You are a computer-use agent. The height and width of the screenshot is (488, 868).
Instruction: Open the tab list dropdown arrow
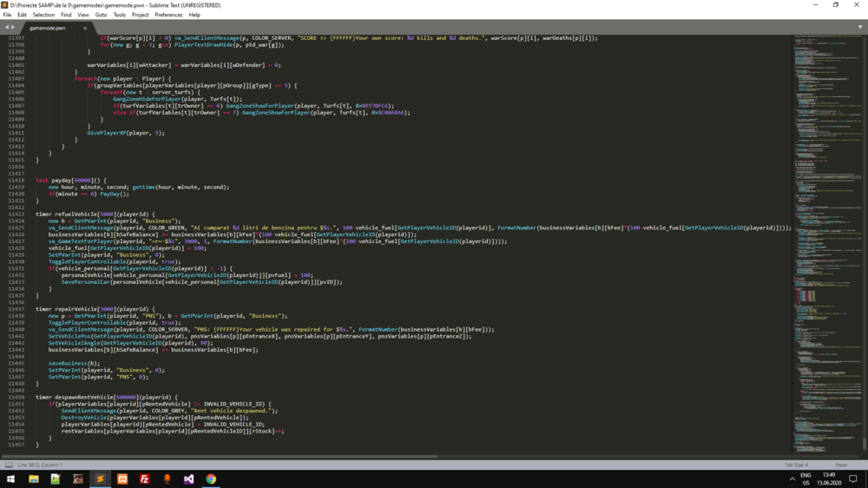[x=860, y=27]
